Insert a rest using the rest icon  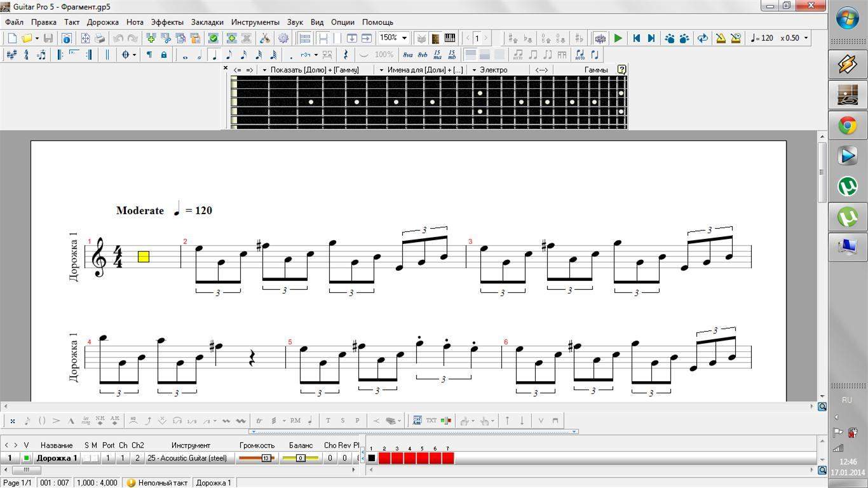345,55
